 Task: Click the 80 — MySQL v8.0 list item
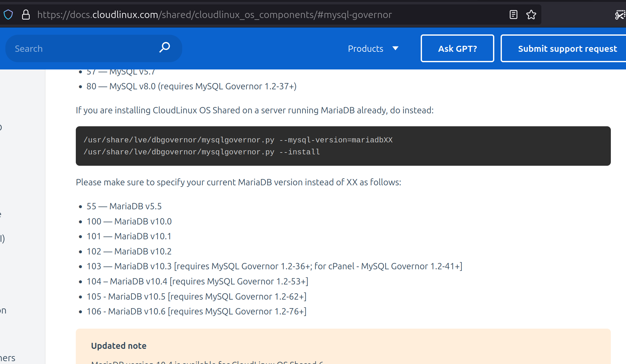191,86
